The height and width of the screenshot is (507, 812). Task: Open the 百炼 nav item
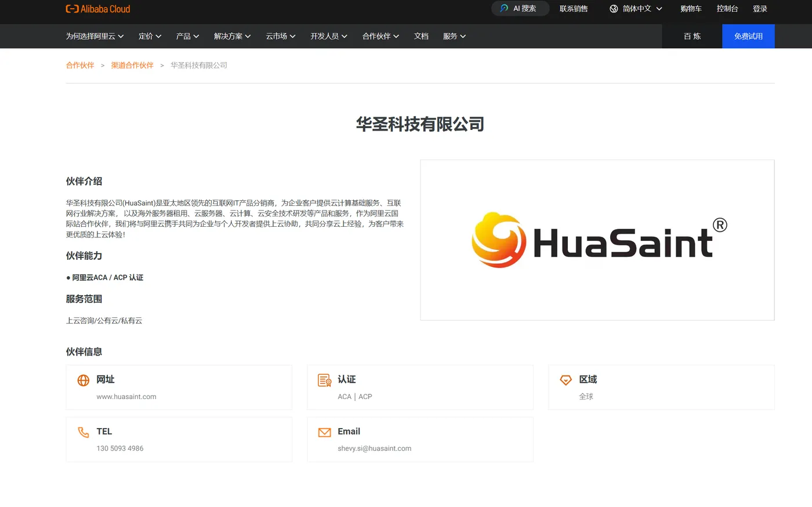pos(692,36)
